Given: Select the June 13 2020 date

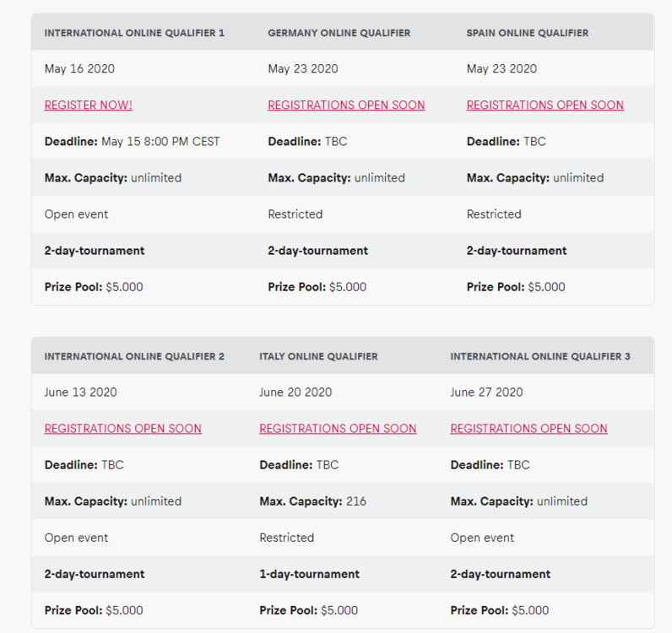Looking at the screenshot, I should 81,392.
